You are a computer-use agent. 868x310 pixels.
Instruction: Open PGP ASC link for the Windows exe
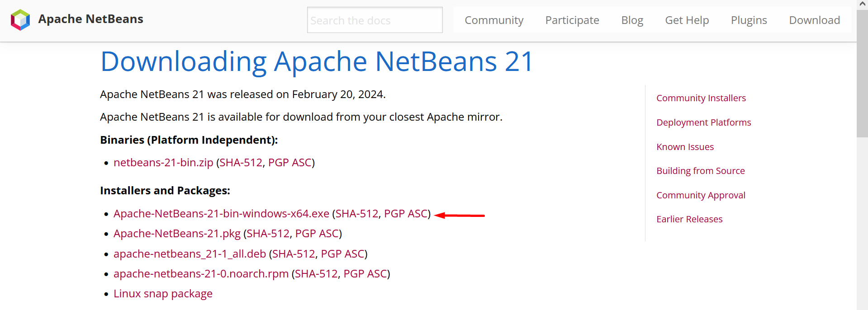[x=406, y=214]
